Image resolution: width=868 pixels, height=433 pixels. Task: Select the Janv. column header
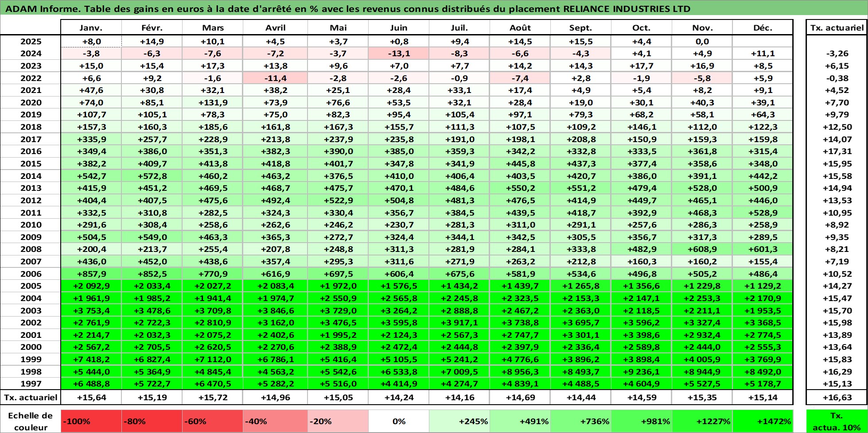pyautogui.click(x=91, y=27)
